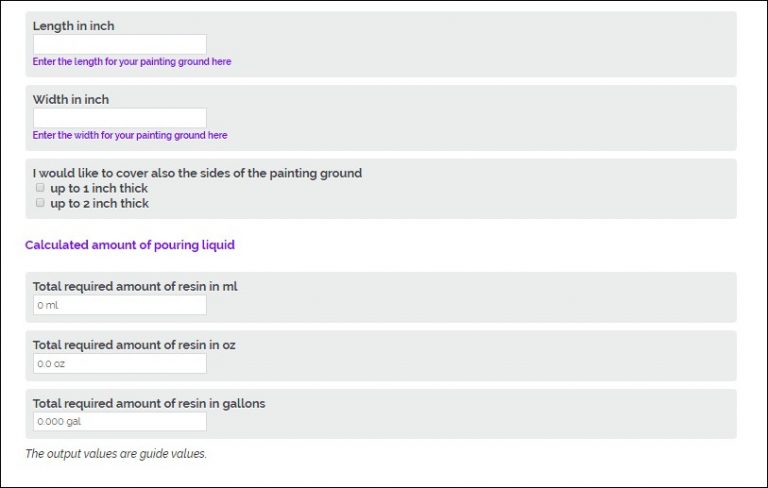The width and height of the screenshot is (768, 488).
Task: Click the "output values are guide values" note
Action: click(x=116, y=454)
